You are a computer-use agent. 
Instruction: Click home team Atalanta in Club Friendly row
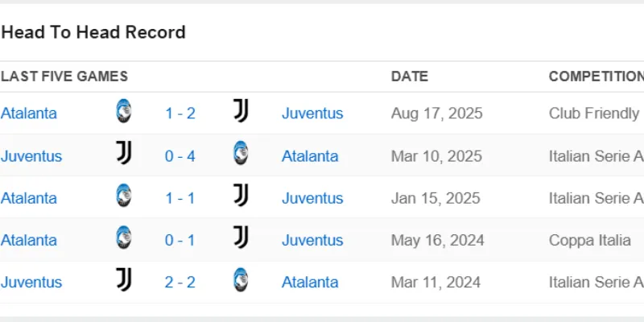pos(29,114)
